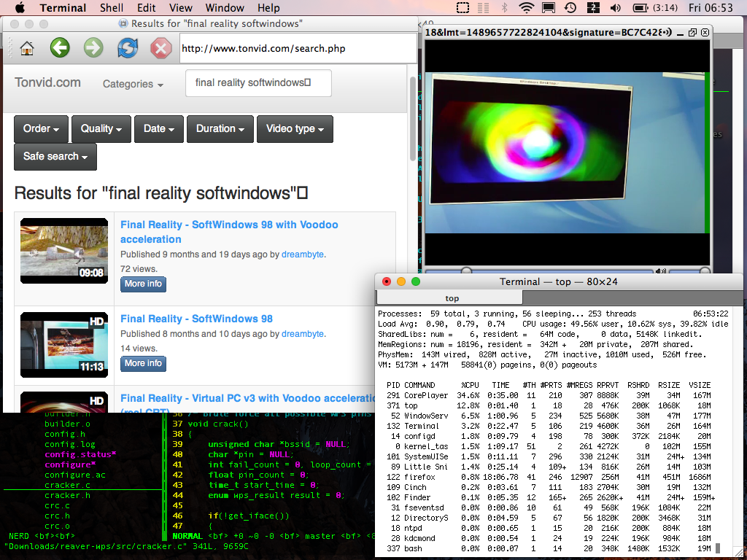The height and width of the screenshot is (560, 747).
Task: Go to the Tonvid.com home logo
Action: coord(47,82)
